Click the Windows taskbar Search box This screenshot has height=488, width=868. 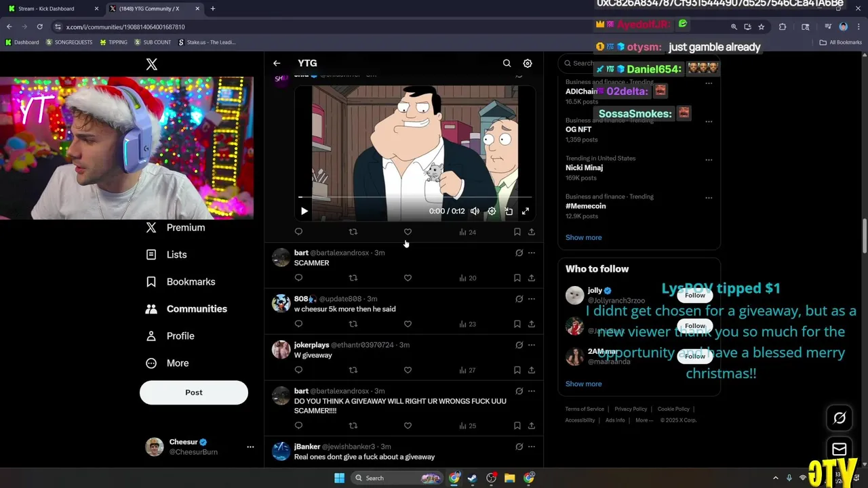tap(398, 478)
